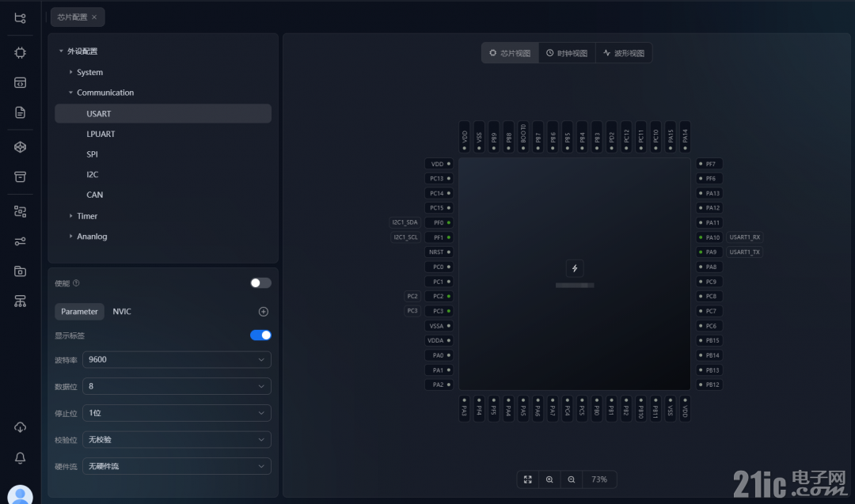Zoom out of the chip view

(572, 479)
